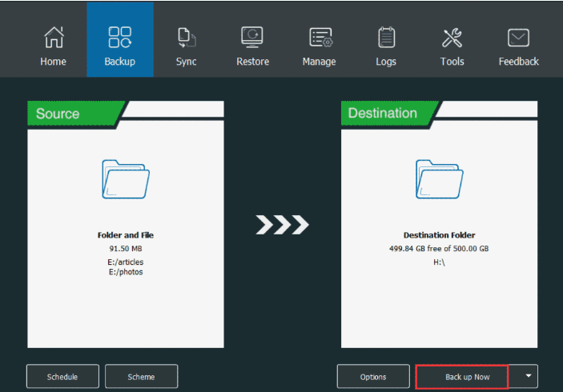Open the Tools section
The height and width of the screenshot is (392, 563).
452,46
